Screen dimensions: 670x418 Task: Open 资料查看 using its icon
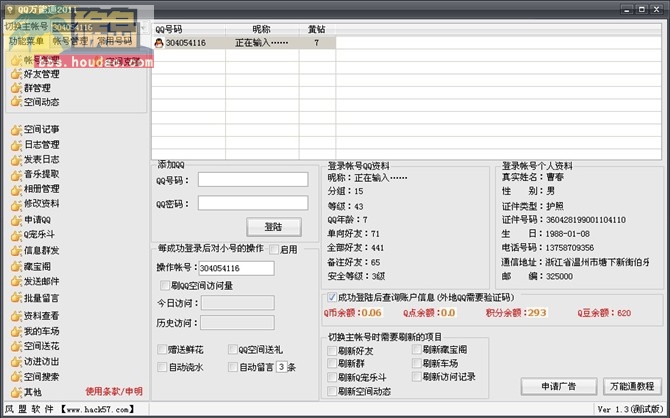coord(16,317)
